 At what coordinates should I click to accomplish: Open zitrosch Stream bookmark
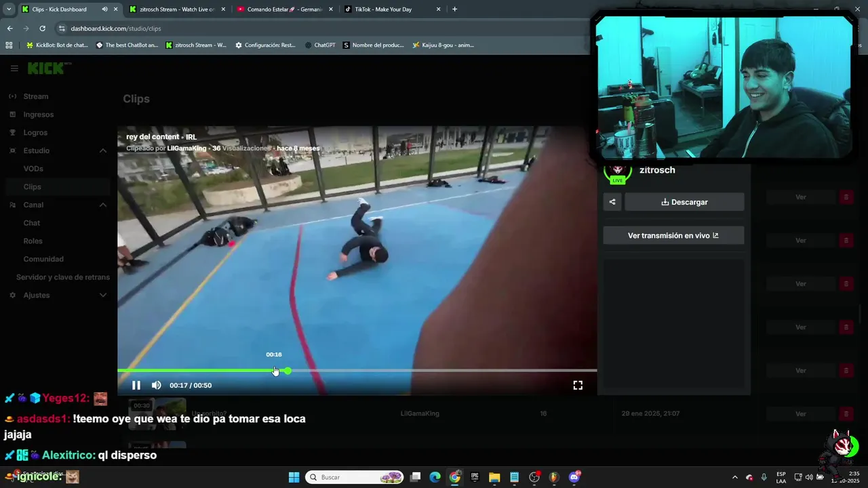click(196, 45)
